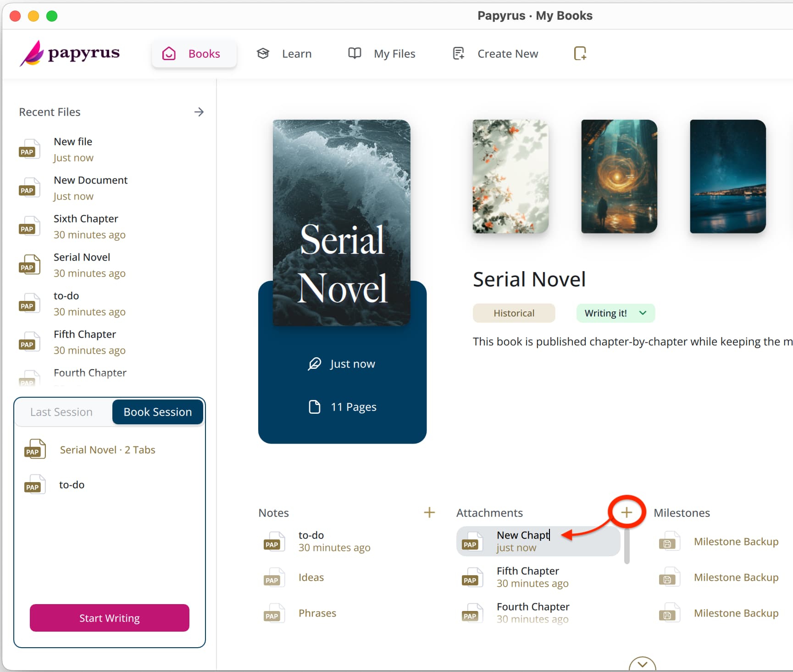The image size is (793, 672).
Task: Open Recent Files with the arrow icon
Action: pos(199,112)
